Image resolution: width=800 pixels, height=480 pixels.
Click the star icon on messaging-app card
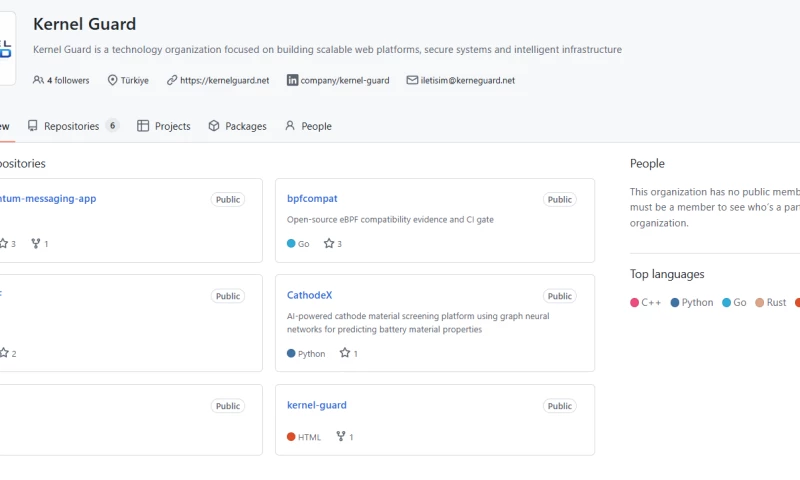4,243
